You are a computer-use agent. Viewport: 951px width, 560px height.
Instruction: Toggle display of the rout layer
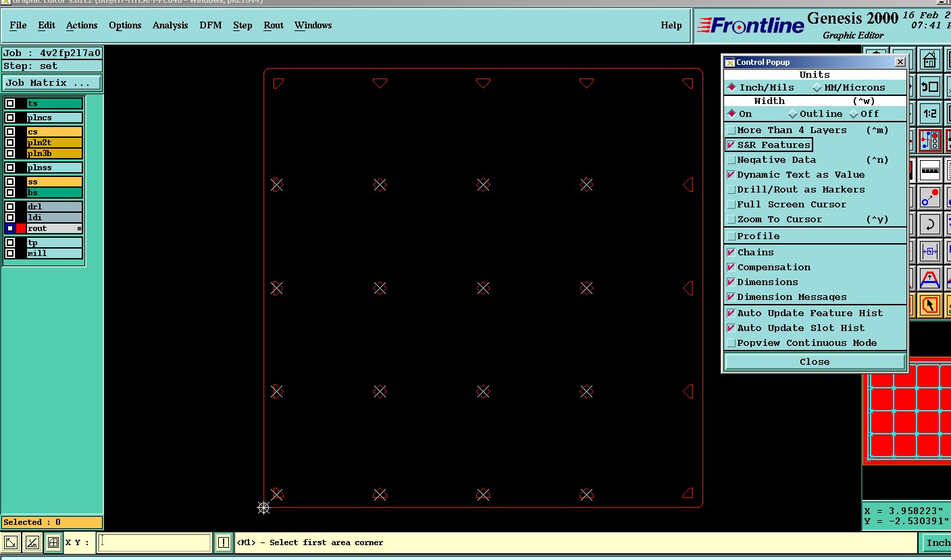10,228
